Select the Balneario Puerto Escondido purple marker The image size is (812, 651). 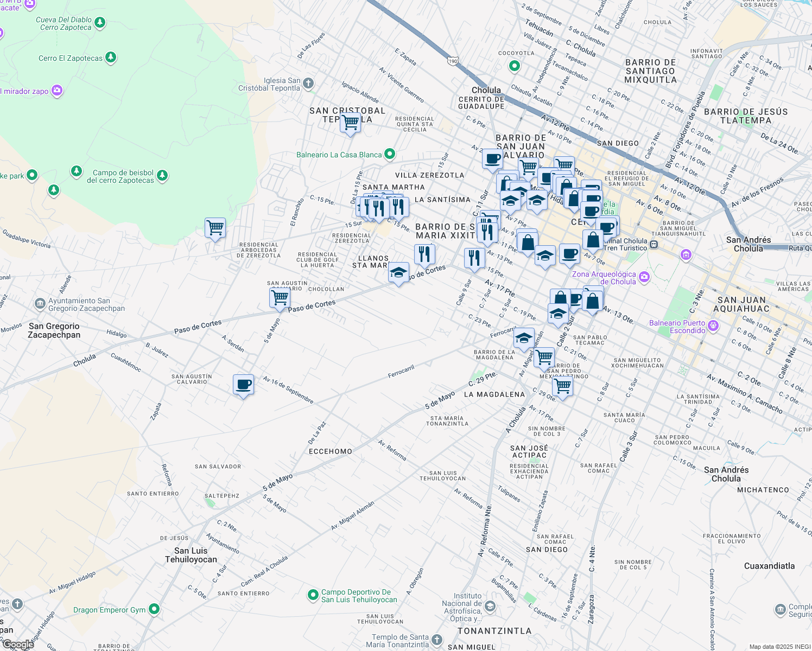click(x=712, y=325)
